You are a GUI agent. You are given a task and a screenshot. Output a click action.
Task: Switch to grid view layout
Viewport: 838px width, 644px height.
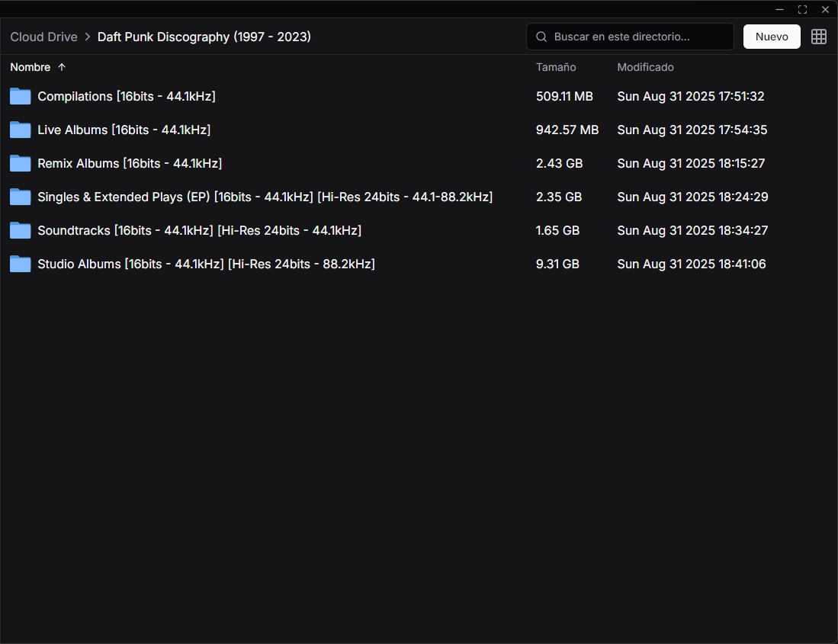click(x=818, y=37)
